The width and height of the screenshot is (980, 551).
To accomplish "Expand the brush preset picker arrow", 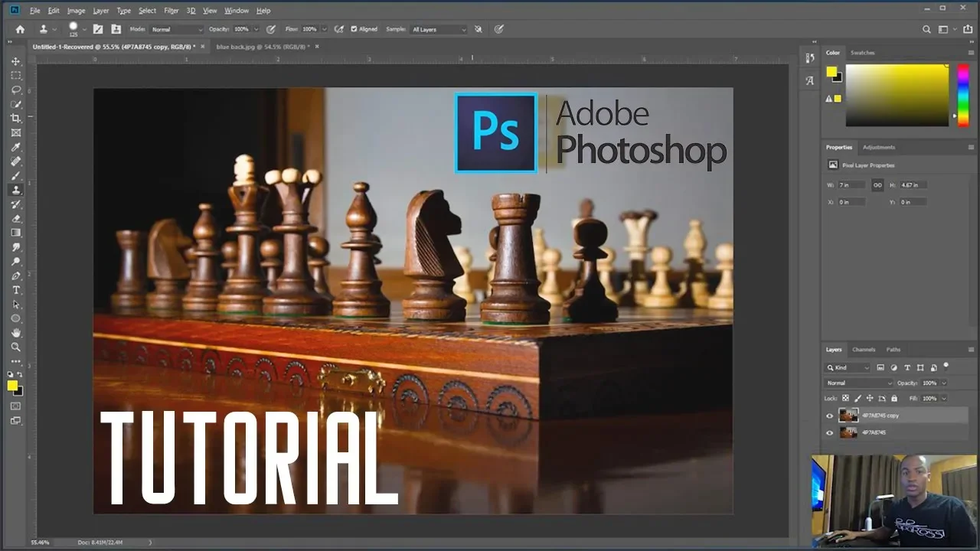I will tap(84, 30).
